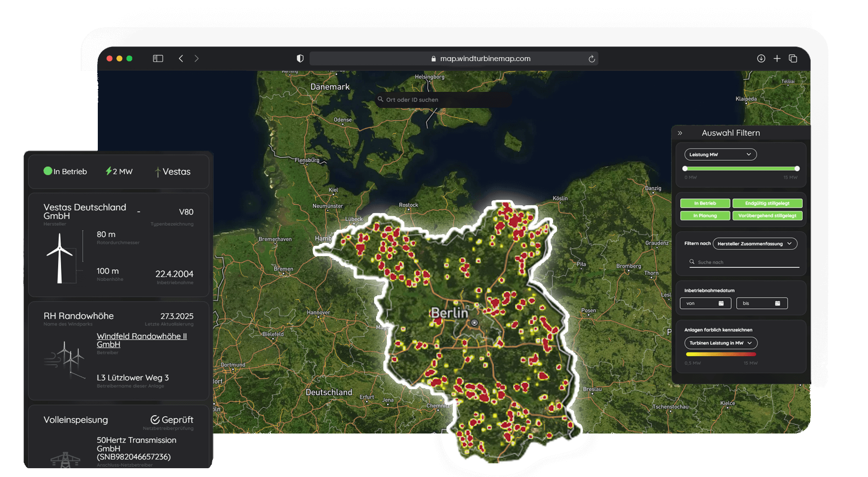Screen dimensions: 868x477
Task: Click the bis date field
Action: click(x=762, y=304)
